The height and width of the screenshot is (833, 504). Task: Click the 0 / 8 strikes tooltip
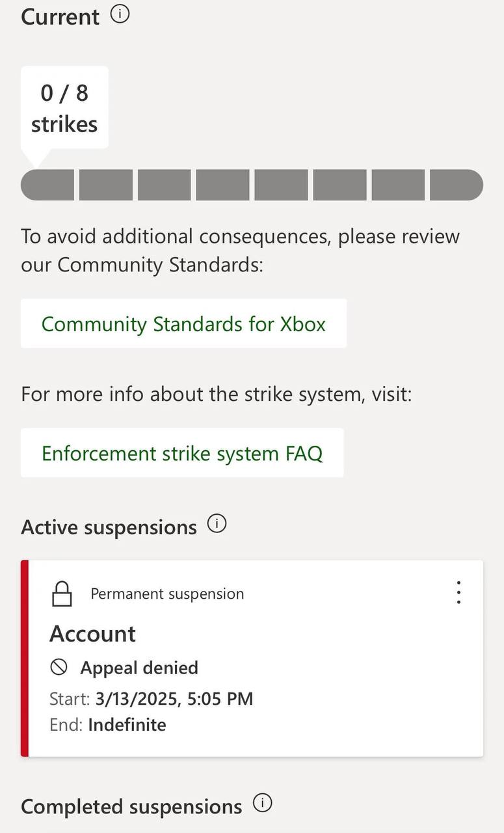(64, 108)
